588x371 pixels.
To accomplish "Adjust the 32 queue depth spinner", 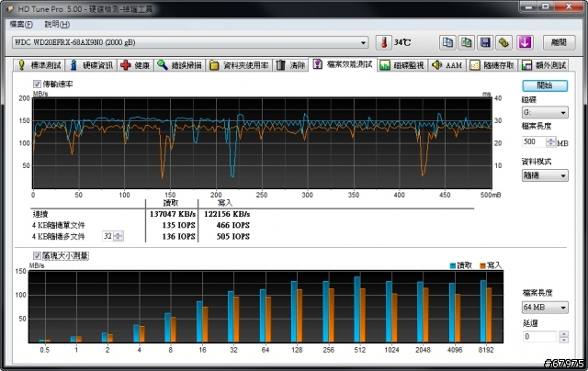I will click(x=119, y=236).
